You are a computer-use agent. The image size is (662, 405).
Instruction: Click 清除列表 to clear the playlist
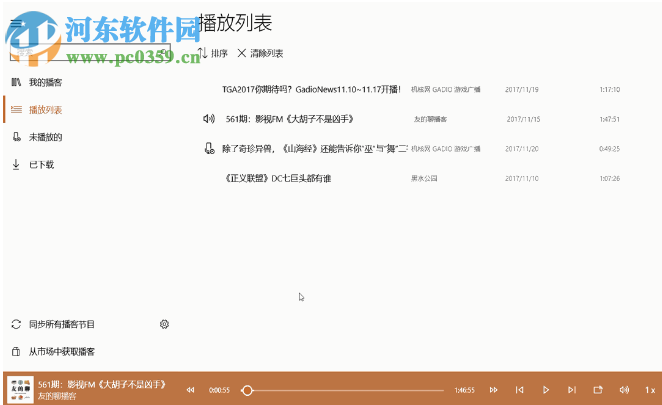point(260,53)
